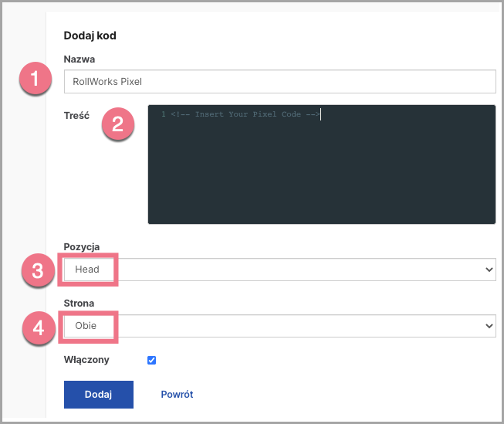This screenshot has width=504, height=424.
Task: Click the numbered badge 1 marker
Action: point(36,79)
